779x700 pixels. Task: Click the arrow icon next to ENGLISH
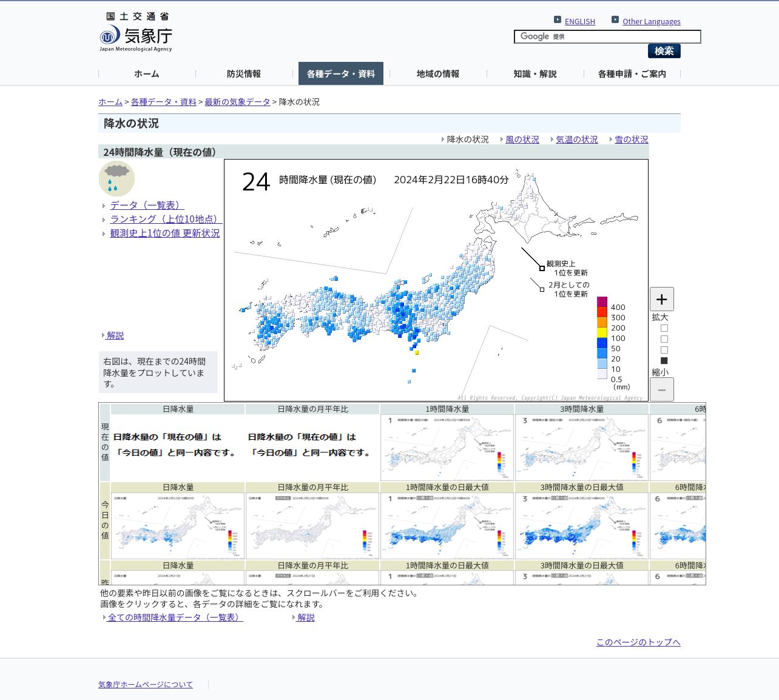(558, 20)
